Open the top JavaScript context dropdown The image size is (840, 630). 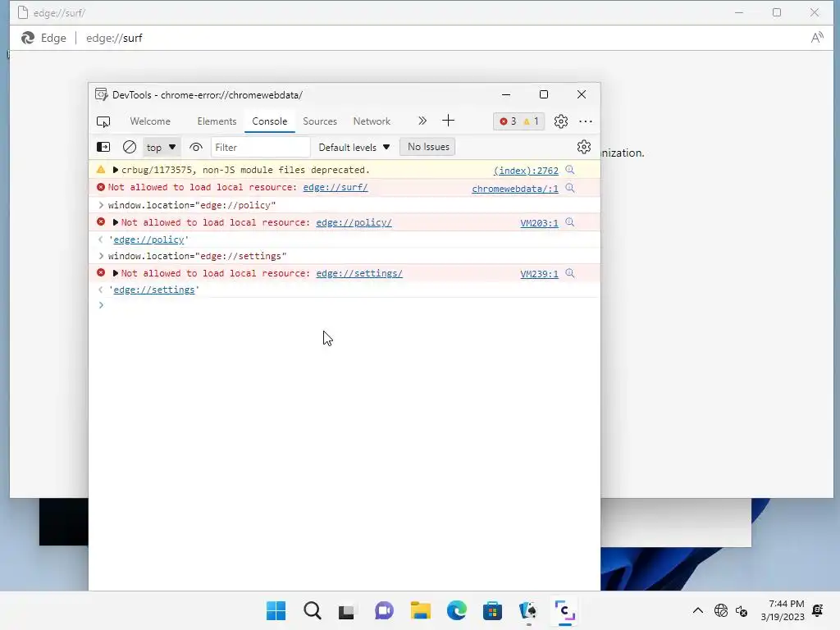[x=161, y=148]
